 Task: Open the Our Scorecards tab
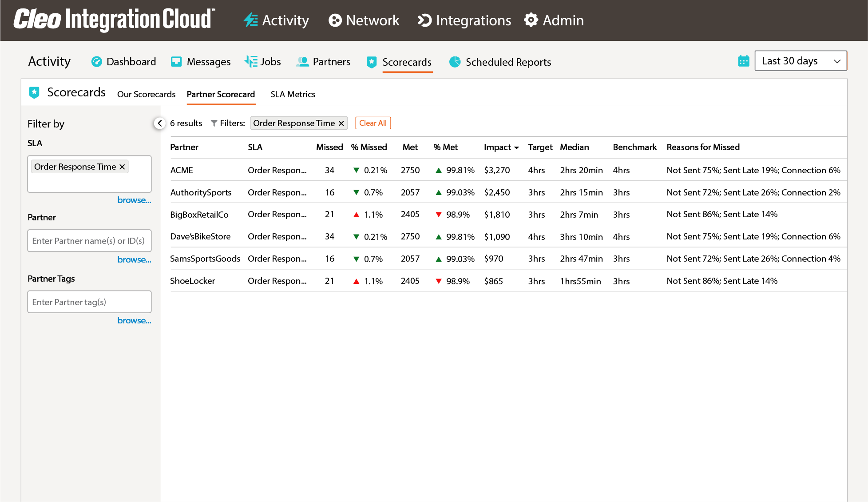click(x=146, y=94)
